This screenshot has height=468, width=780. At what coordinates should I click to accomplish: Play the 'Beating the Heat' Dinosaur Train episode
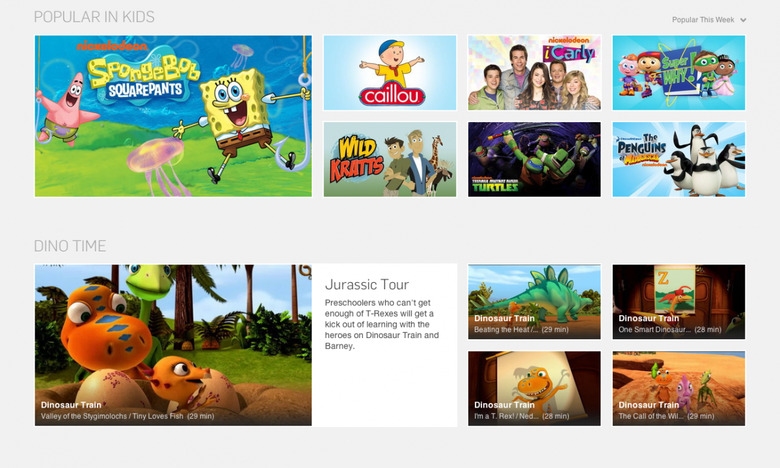(534, 302)
